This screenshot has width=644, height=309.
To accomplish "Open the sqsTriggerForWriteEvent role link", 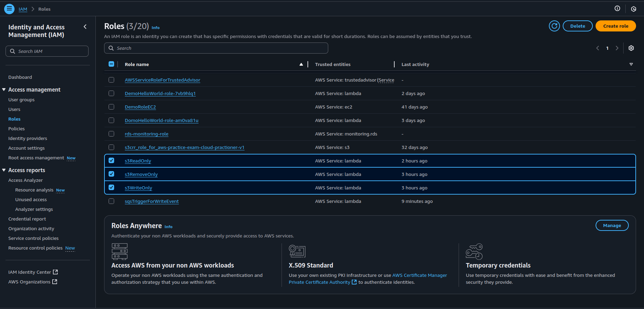I will pyautogui.click(x=151, y=202).
